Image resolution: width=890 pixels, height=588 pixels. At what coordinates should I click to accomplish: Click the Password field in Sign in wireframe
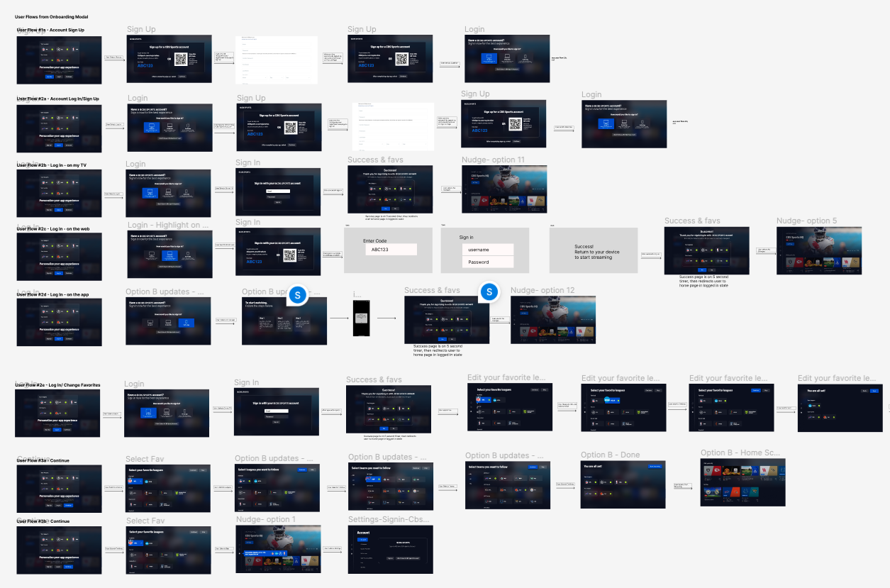tap(487, 262)
